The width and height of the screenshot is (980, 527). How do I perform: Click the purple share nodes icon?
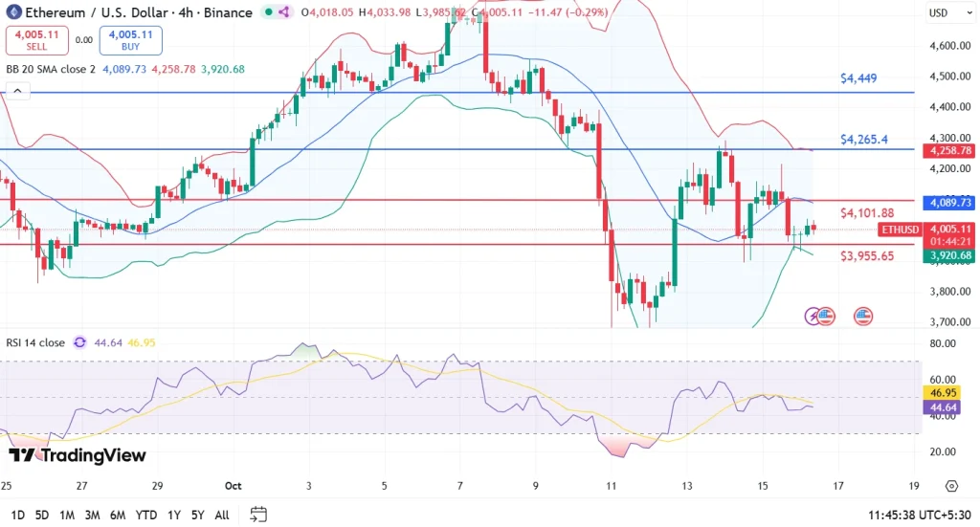click(283, 12)
